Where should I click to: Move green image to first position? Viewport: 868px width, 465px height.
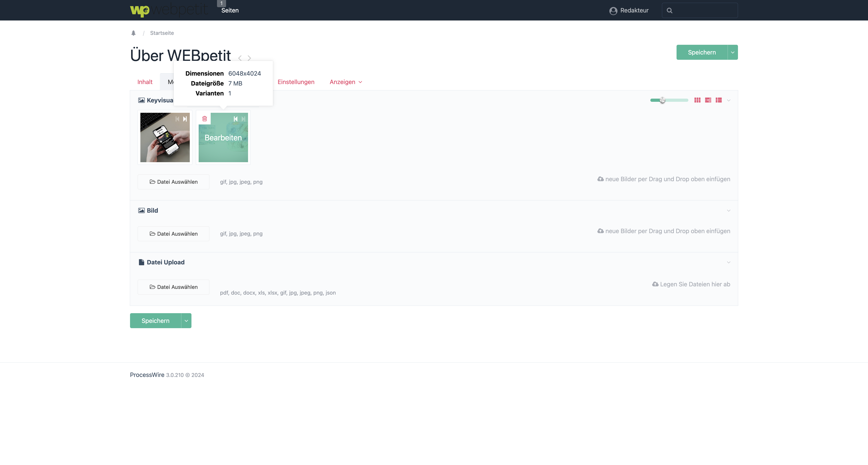236,119
